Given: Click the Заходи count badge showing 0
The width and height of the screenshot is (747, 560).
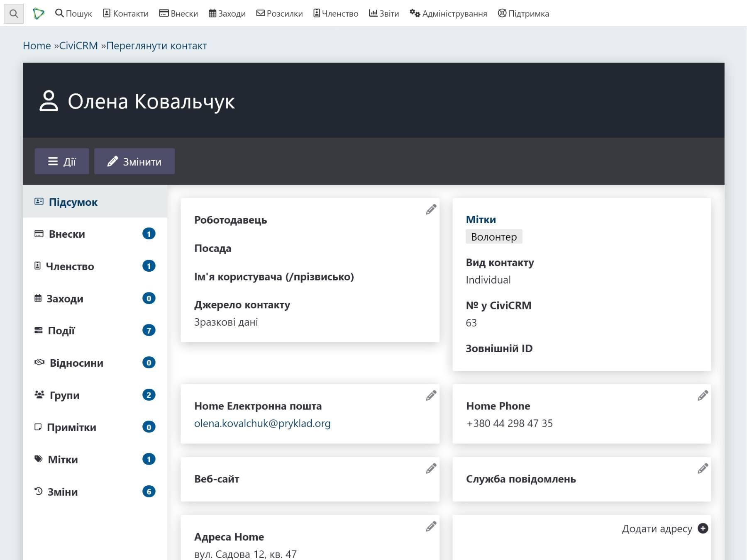Looking at the screenshot, I should pyautogui.click(x=149, y=298).
